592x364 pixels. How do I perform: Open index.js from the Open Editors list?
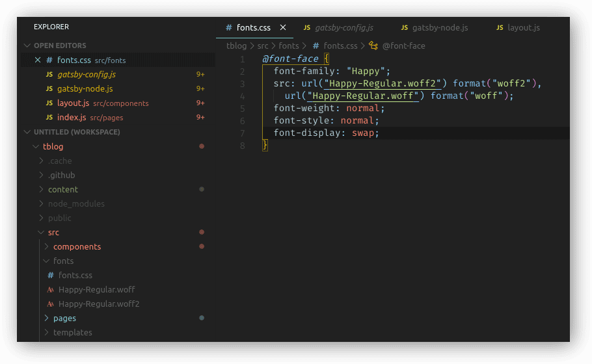point(72,118)
